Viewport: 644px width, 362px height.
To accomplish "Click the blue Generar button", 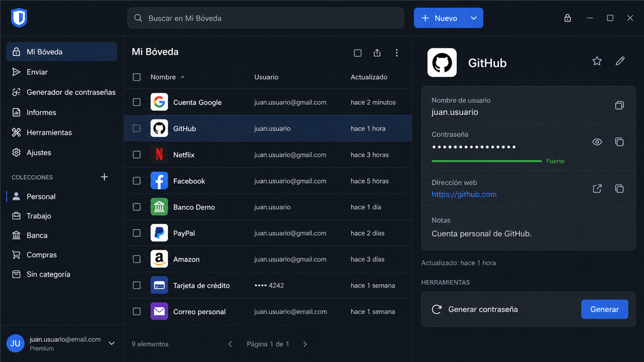I will click(x=604, y=309).
